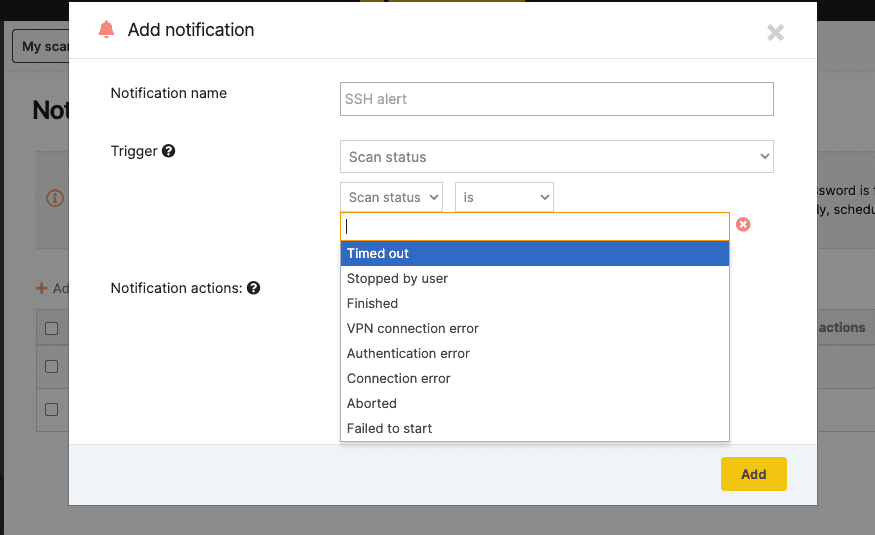Screen dimensions: 875x535
Task: Check the first table row checkbox
Action: (52, 367)
